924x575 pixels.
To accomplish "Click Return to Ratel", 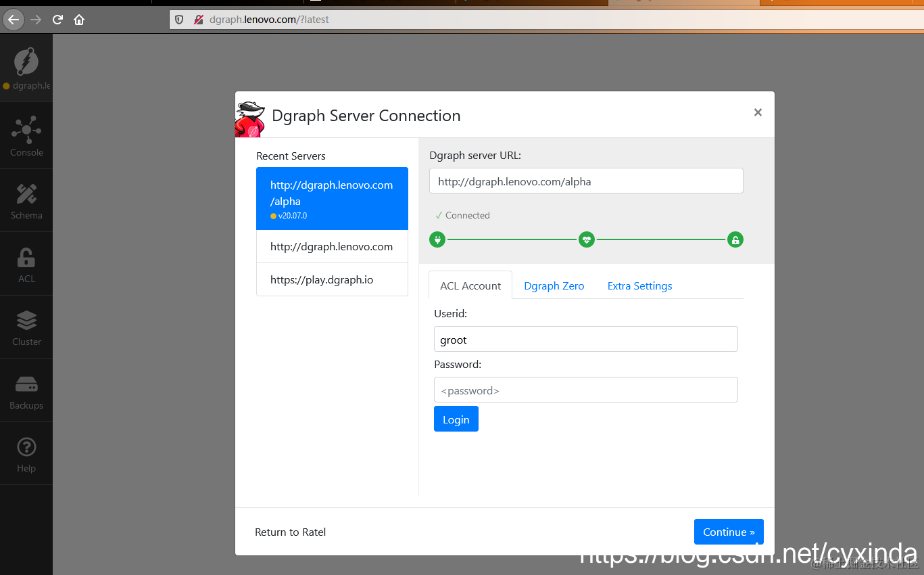I will coord(290,532).
